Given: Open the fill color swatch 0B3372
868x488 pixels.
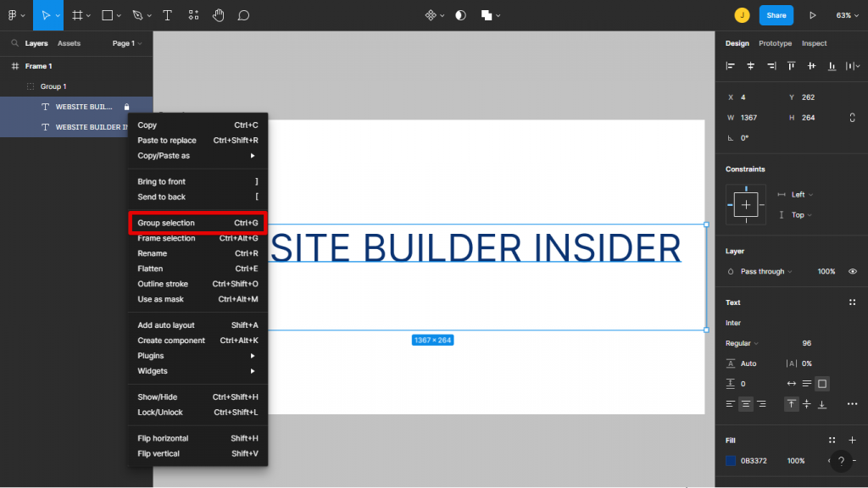Looking at the screenshot, I should 731,461.
